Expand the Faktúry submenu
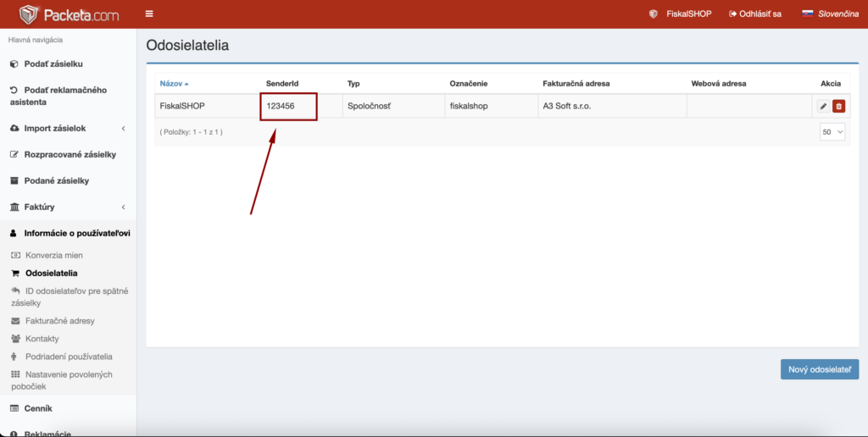 (68, 207)
